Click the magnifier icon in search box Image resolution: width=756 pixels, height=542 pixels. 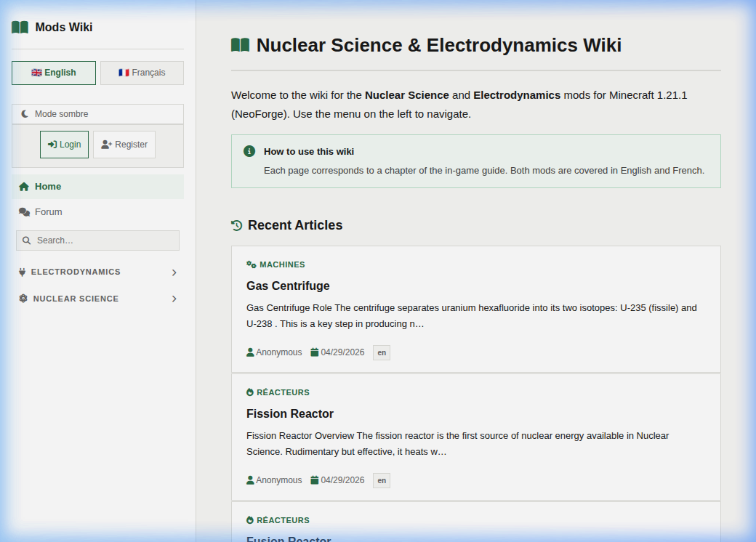26,240
